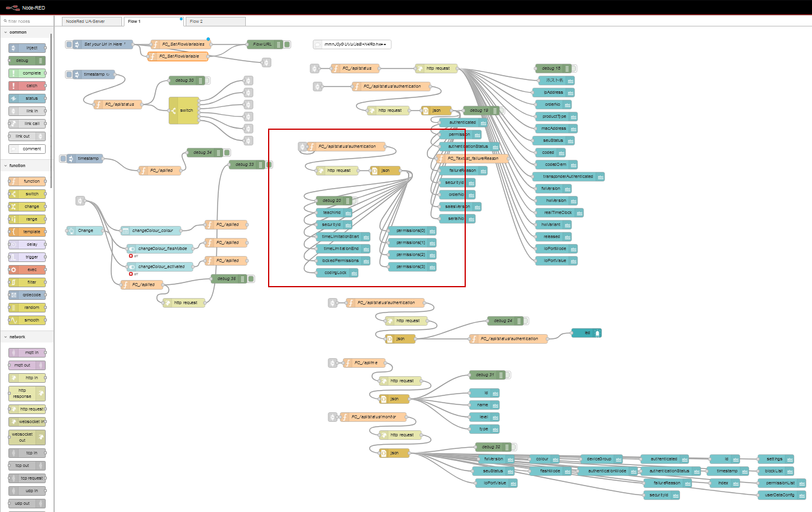Select the qrdecode node in the palette

coord(27,295)
